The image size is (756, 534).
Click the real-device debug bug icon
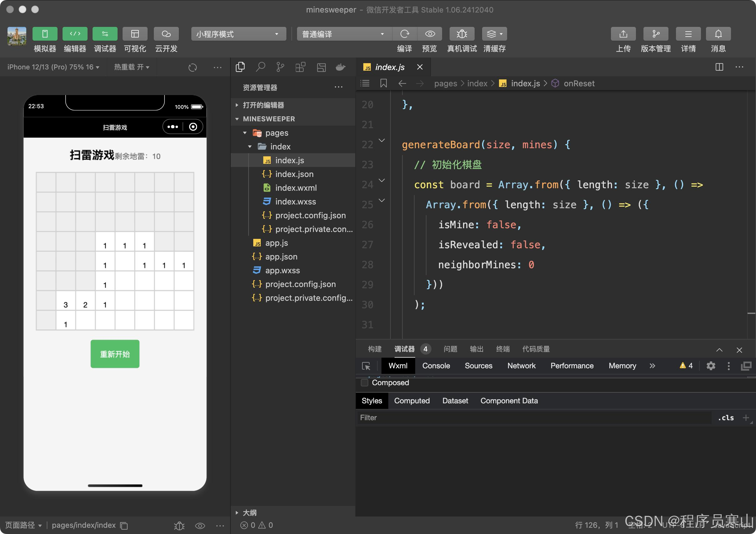coord(461,34)
